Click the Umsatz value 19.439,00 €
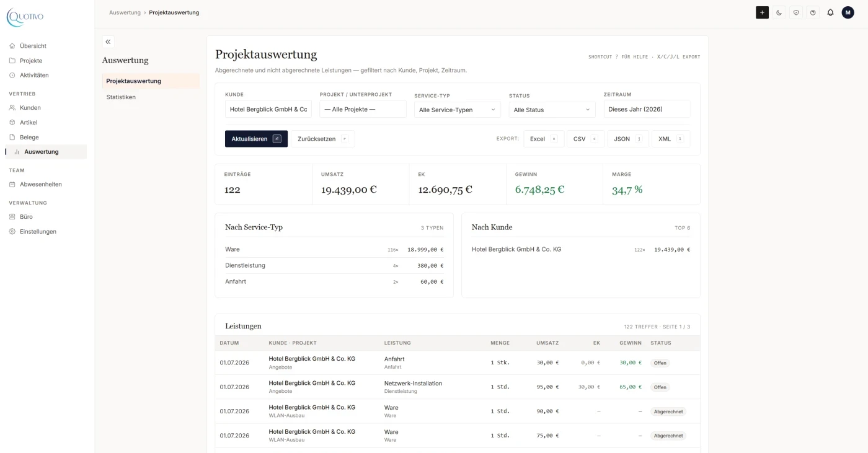Image resolution: width=868 pixels, height=453 pixels. tap(349, 190)
